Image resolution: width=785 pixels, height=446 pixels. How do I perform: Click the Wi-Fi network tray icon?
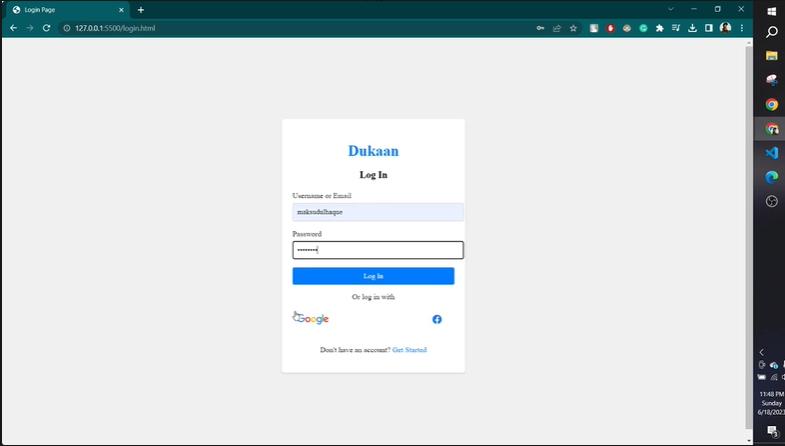pos(773,377)
